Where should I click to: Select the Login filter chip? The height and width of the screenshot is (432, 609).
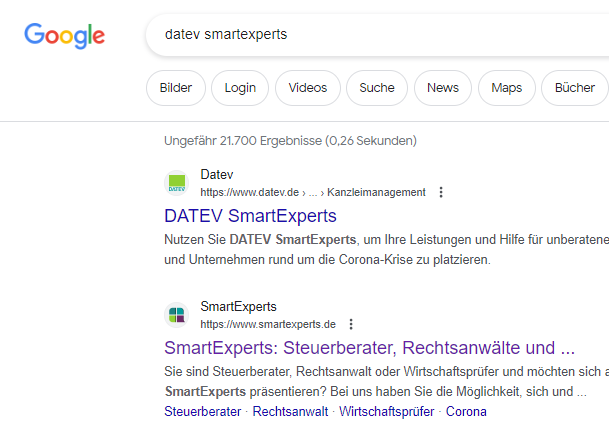coord(240,88)
